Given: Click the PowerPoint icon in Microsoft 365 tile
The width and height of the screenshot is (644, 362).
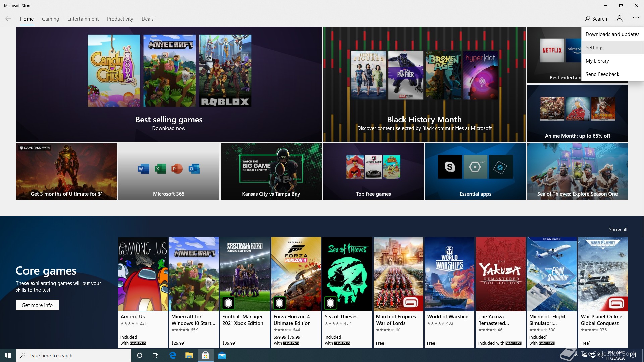Looking at the screenshot, I should pos(177,169).
